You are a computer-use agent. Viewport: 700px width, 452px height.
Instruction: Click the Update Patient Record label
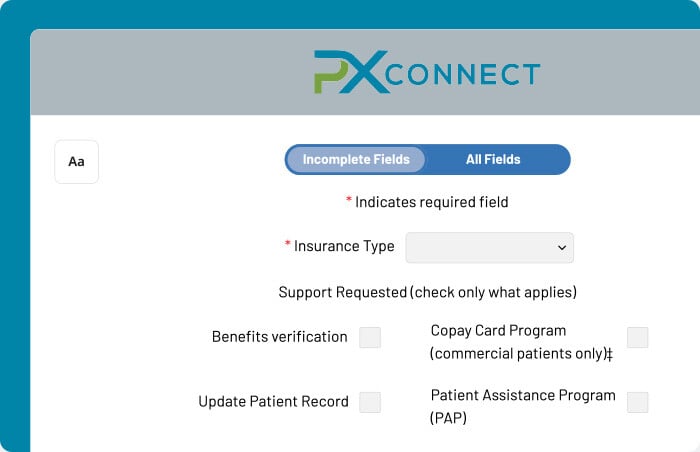pos(273,402)
